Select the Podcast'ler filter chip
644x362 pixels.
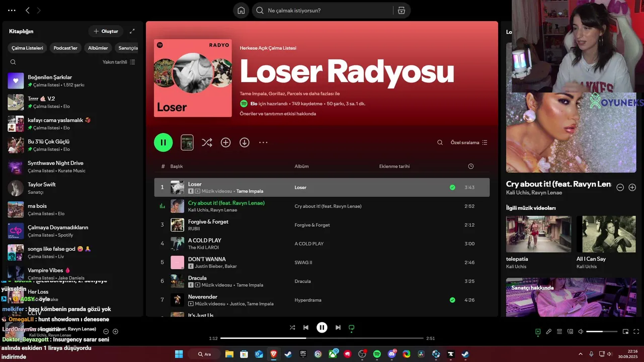(x=65, y=48)
